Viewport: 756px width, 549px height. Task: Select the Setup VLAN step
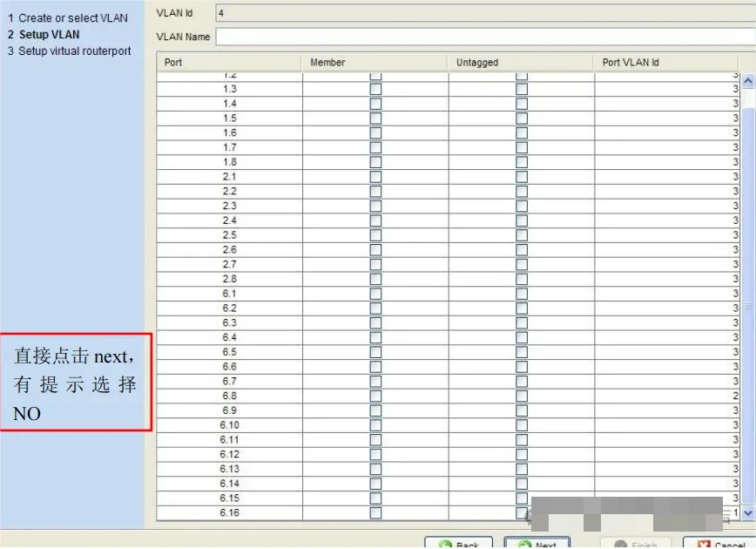pos(49,35)
